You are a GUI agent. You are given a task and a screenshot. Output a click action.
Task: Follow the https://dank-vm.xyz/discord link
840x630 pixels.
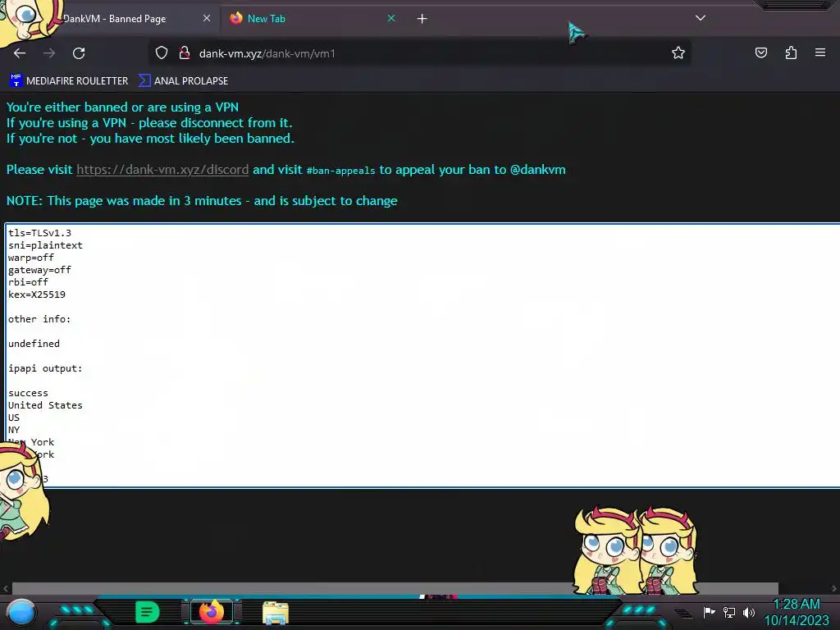pos(162,170)
